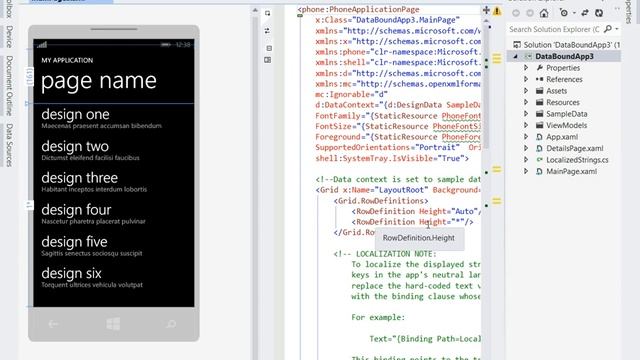Click the Height="Auto" RowDefinition line
The height and width of the screenshot is (360, 640).
click(x=416, y=211)
